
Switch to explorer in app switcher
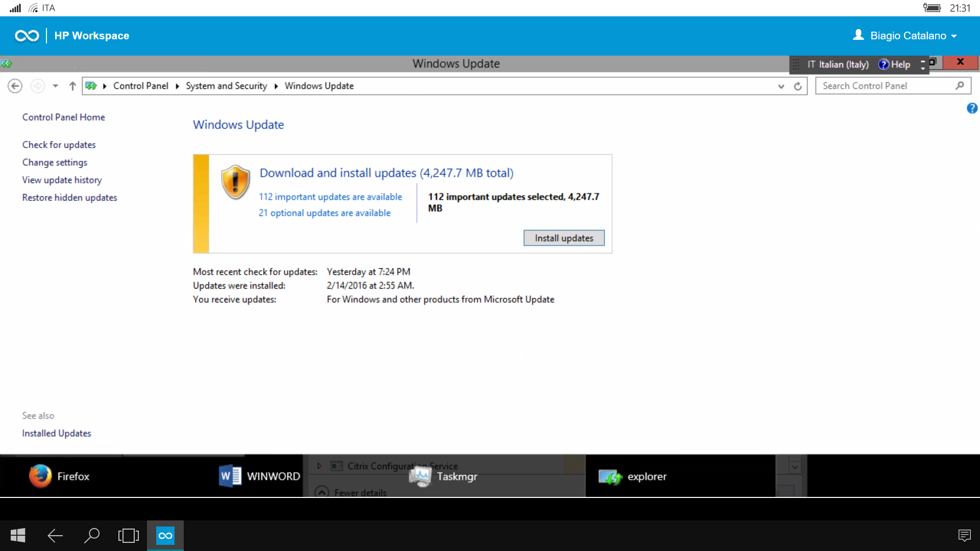pyautogui.click(x=632, y=477)
